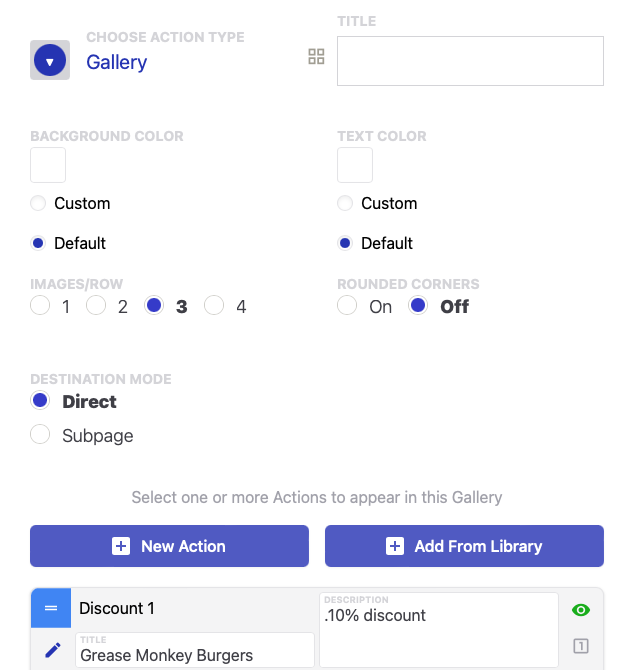Click the gallery Title input field
624x670 pixels.
click(470, 61)
